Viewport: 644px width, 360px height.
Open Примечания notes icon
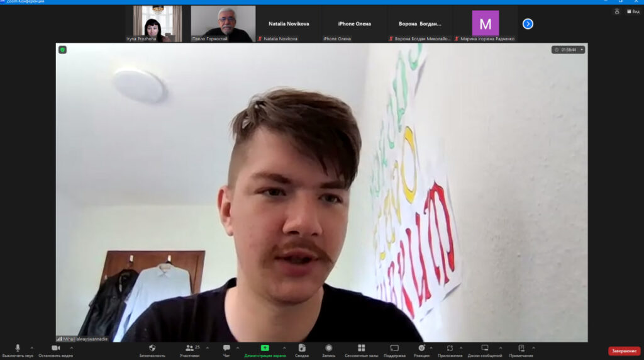(521, 349)
